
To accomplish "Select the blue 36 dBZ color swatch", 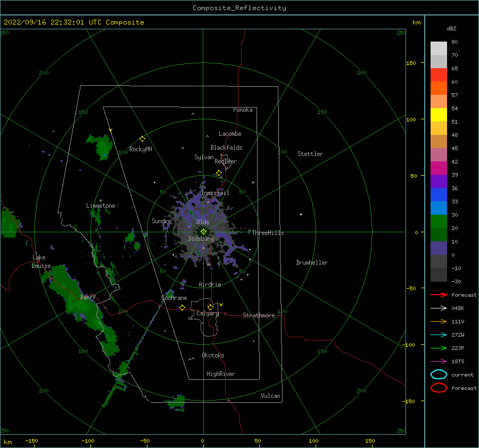I will click(x=439, y=194).
